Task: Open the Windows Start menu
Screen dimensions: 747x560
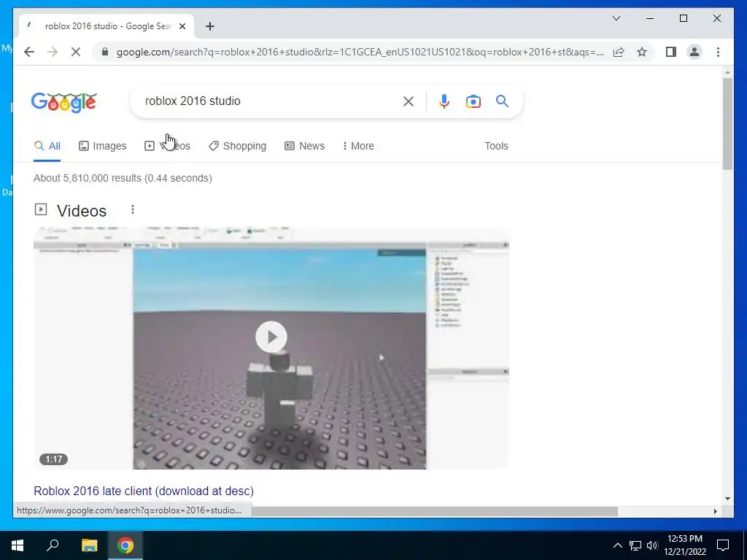Action: [18, 545]
